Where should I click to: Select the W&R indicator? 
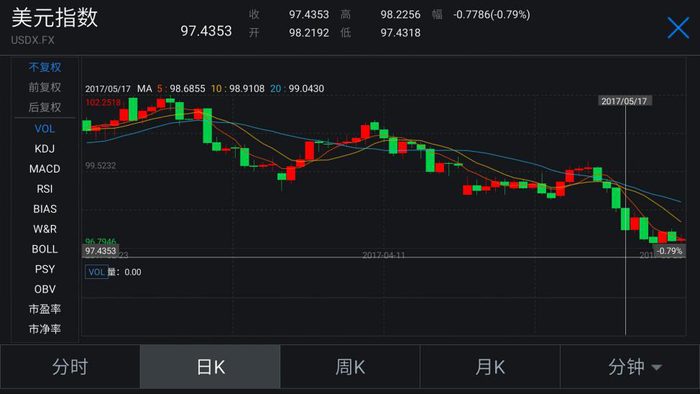45,229
